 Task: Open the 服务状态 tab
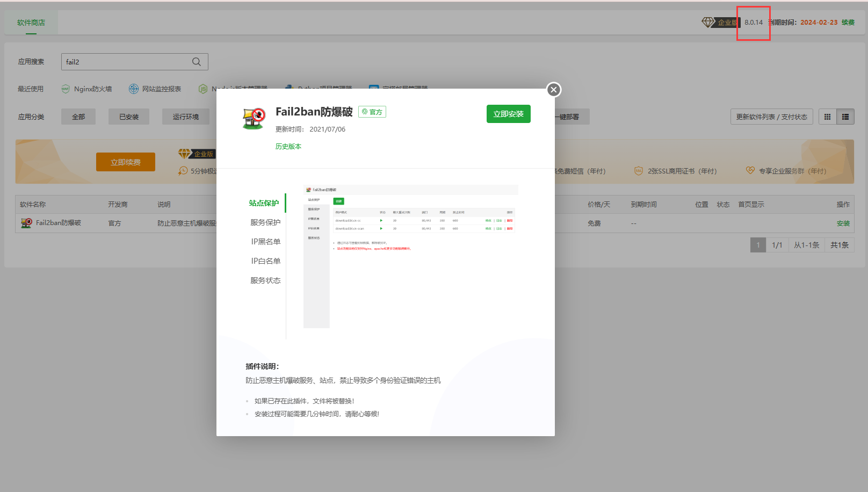pos(265,280)
